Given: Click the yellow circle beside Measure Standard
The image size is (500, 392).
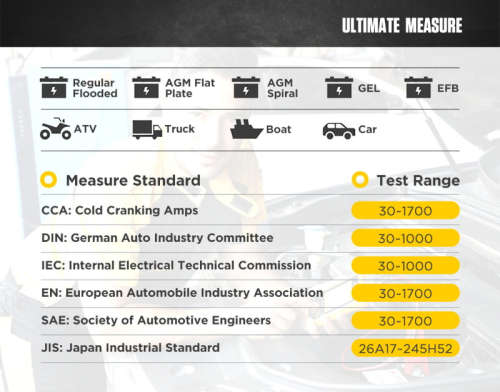Looking at the screenshot, I should [x=49, y=180].
